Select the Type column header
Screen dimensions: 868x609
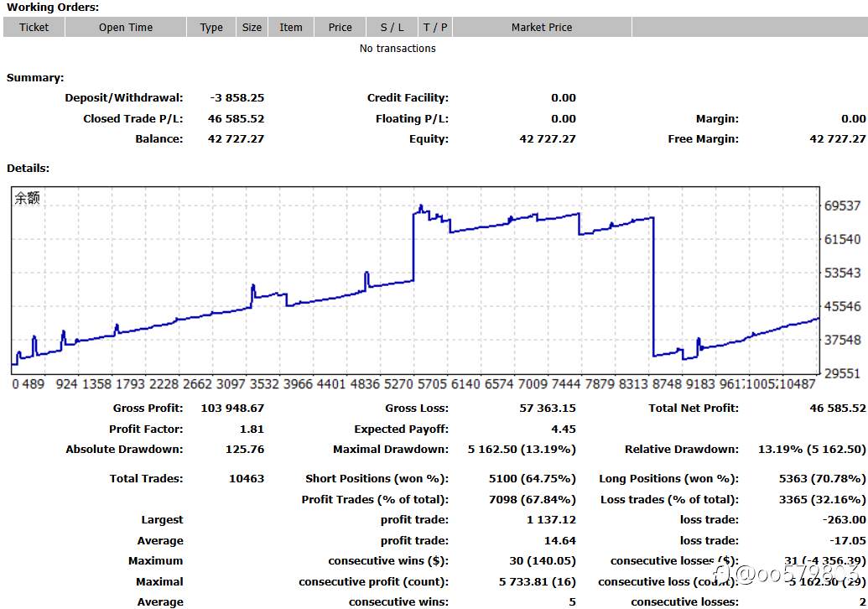click(x=211, y=27)
